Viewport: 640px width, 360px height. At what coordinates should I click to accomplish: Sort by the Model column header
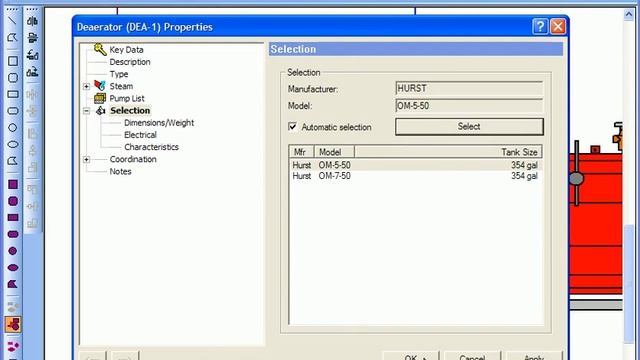point(334,152)
